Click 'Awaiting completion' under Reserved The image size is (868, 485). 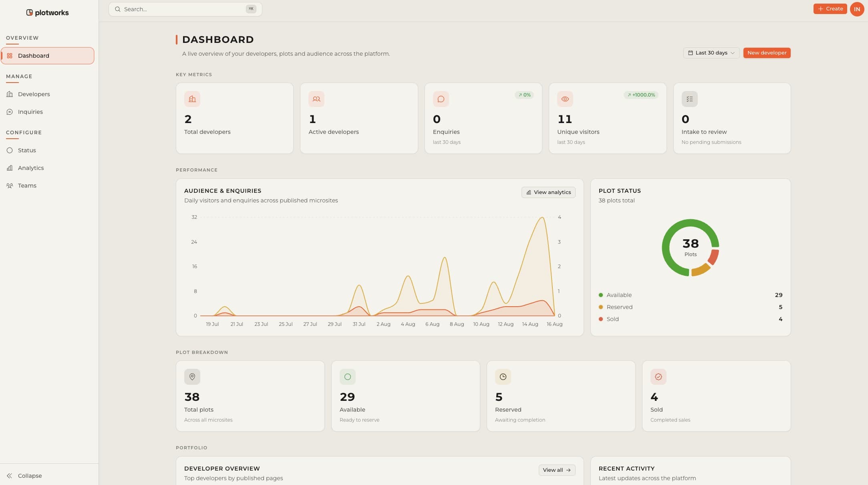click(520, 420)
